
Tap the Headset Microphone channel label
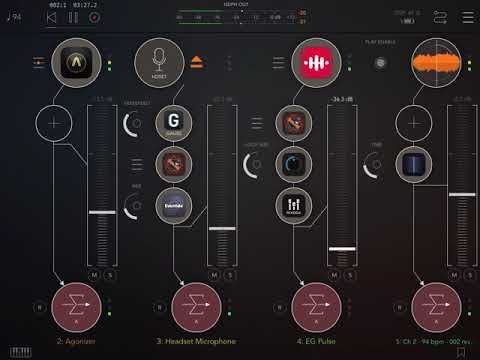pyautogui.click(x=196, y=341)
